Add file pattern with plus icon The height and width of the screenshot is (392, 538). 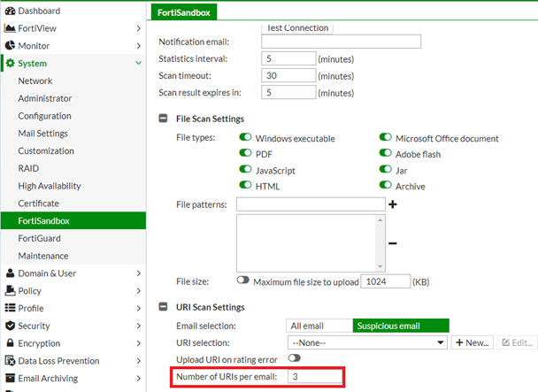tap(392, 204)
